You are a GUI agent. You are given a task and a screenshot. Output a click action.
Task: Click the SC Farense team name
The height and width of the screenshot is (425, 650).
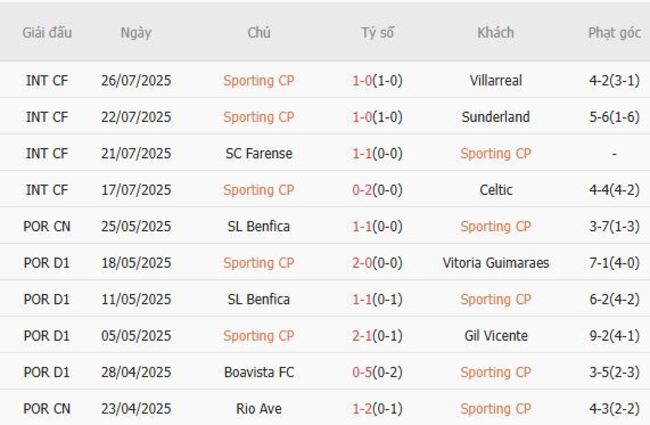point(258,153)
